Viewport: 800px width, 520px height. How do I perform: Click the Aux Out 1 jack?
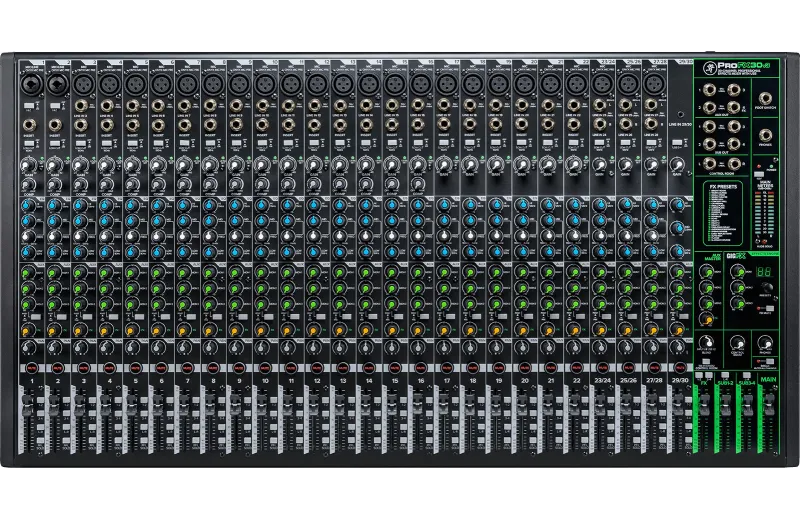tap(709, 90)
